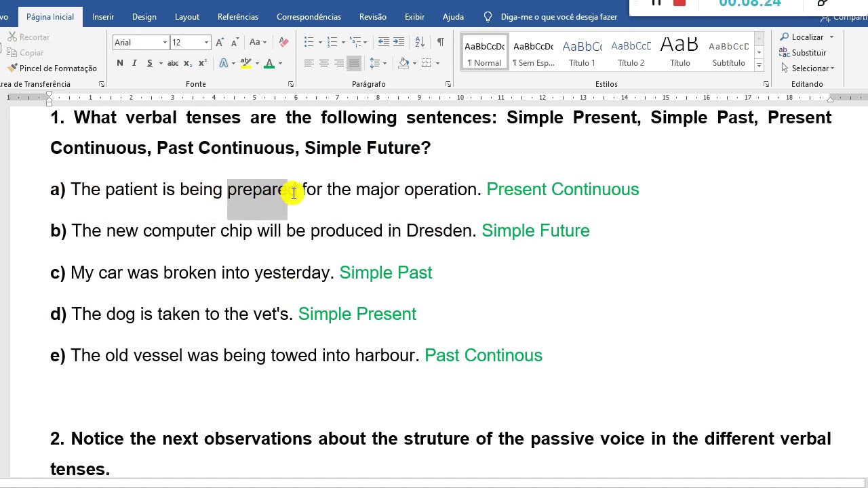Image resolution: width=868 pixels, height=488 pixels.
Task: Copy selection with Copiar
Action: coord(26,53)
